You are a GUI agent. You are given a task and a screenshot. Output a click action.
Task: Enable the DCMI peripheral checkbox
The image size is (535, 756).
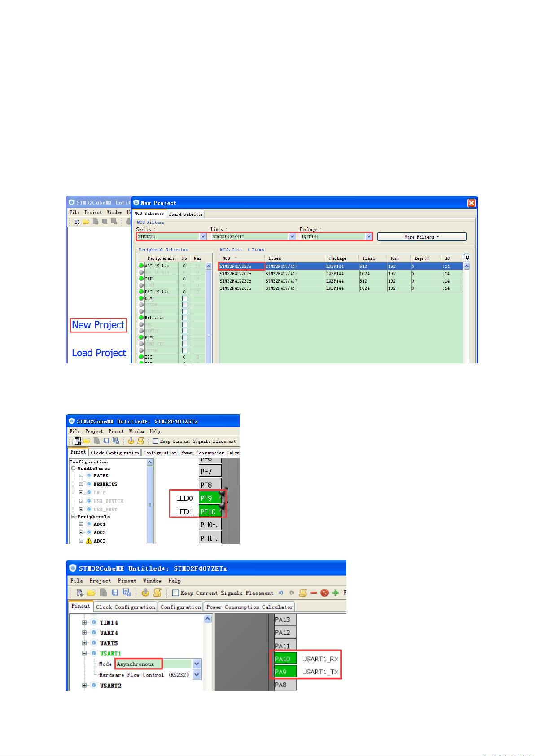pos(184,298)
